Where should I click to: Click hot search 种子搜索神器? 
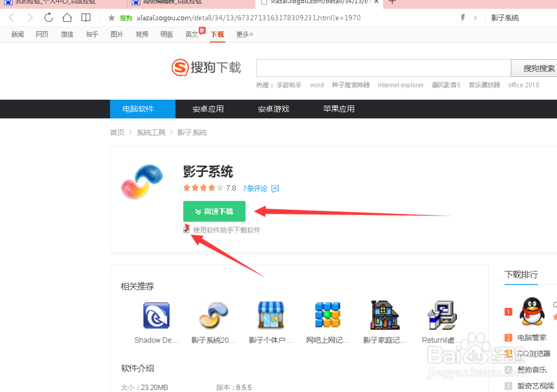coord(350,85)
